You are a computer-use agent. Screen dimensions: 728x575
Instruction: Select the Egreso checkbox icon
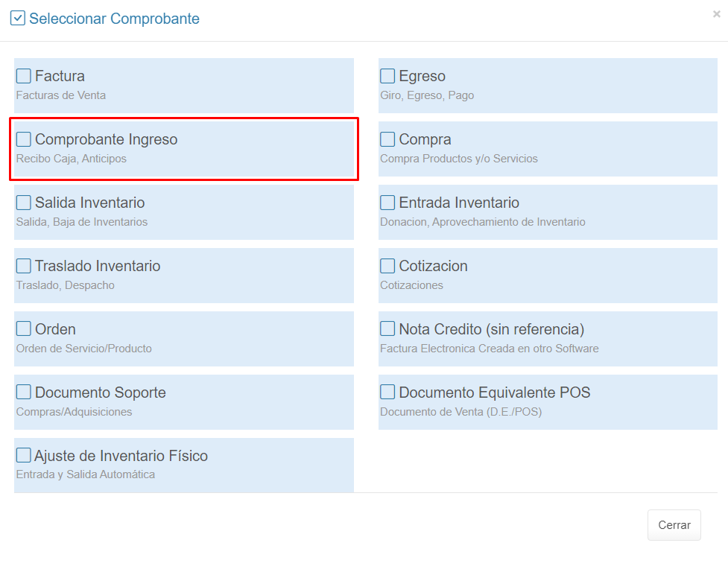[x=387, y=76]
